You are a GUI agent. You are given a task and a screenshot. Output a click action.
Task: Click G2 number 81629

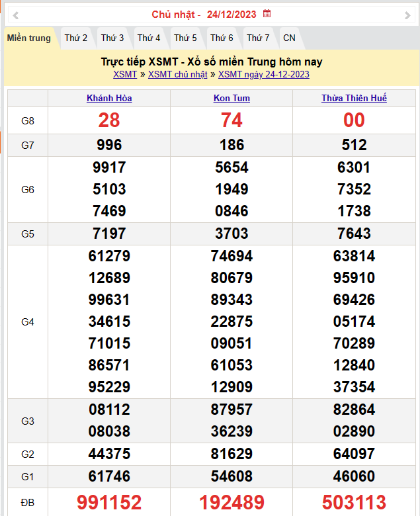click(232, 454)
